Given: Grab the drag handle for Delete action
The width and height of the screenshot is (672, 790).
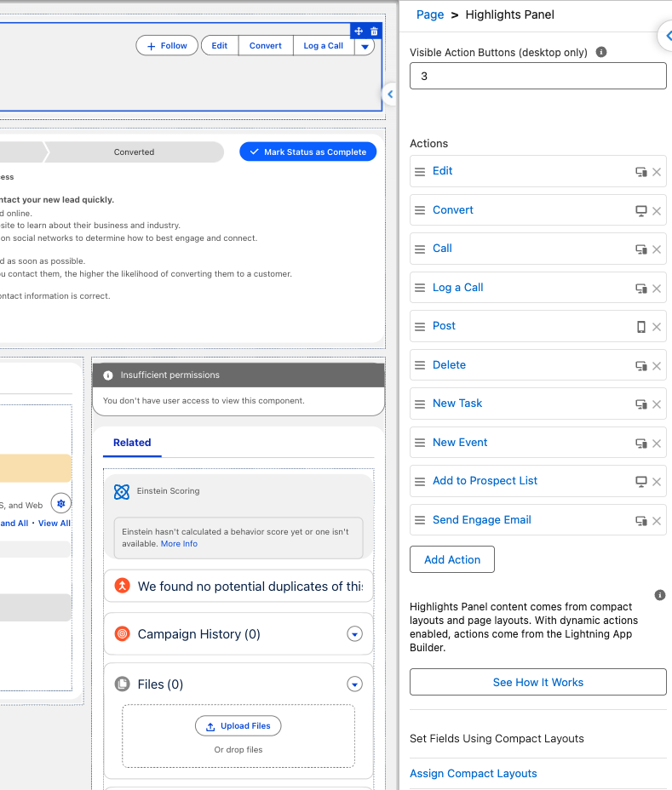Looking at the screenshot, I should tap(419, 366).
